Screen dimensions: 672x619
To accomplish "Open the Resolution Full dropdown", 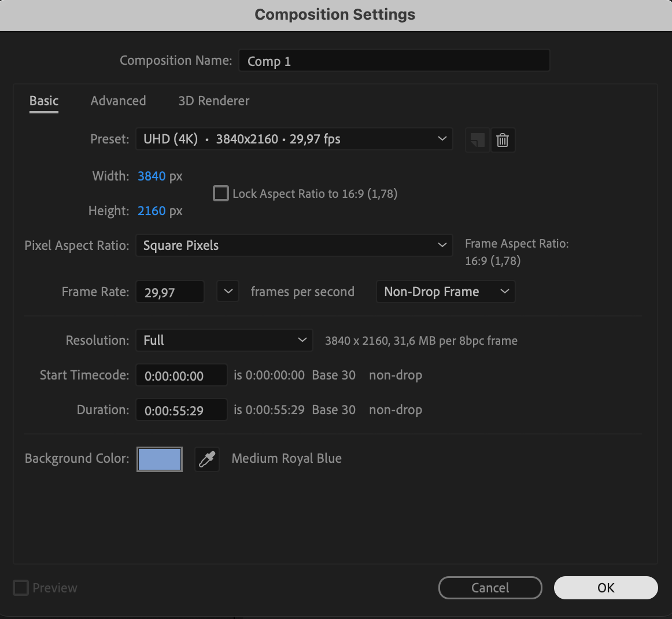I will tap(224, 340).
